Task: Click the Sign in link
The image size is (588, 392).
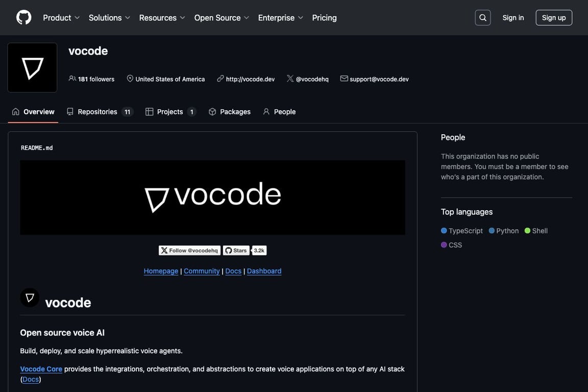Action: coord(513,18)
